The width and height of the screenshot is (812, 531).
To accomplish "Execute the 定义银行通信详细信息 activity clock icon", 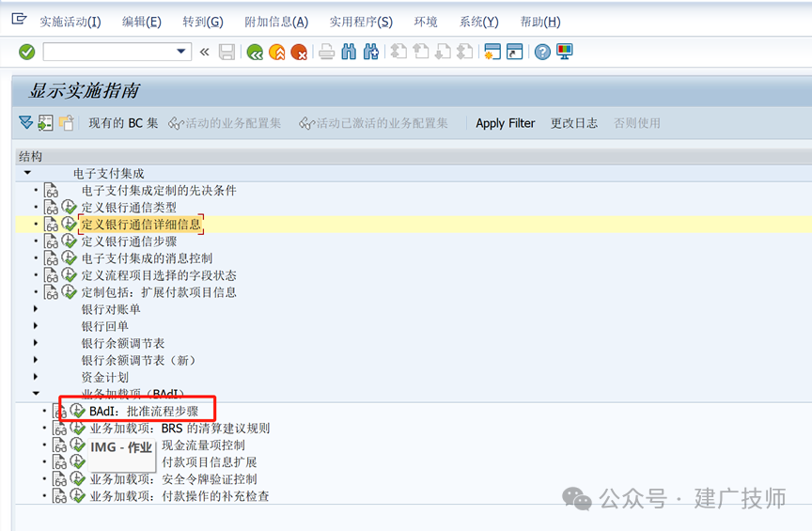I will [69, 224].
